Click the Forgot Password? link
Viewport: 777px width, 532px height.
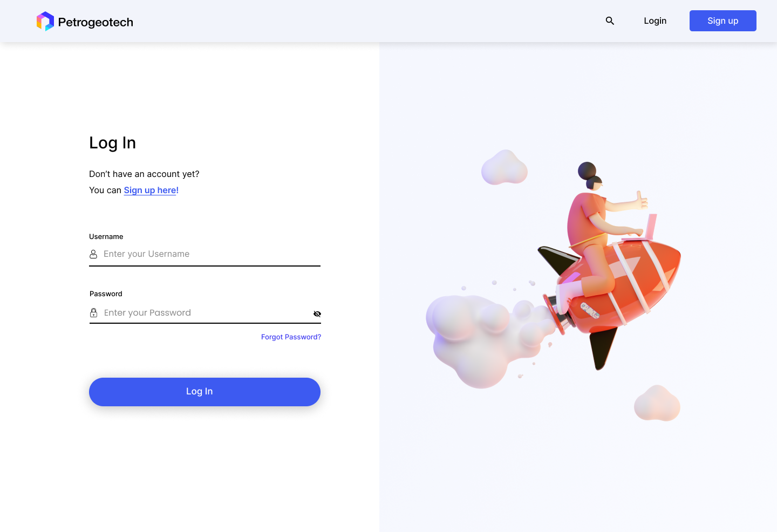pos(291,337)
